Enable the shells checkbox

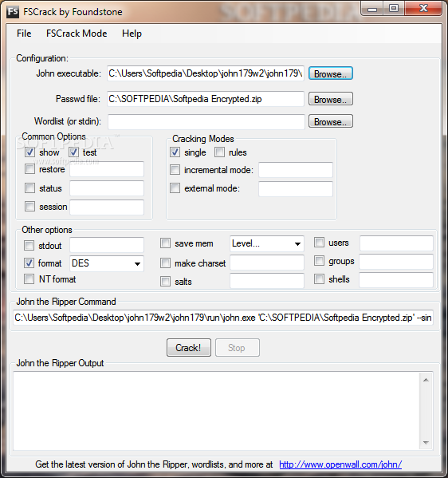(319, 279)
